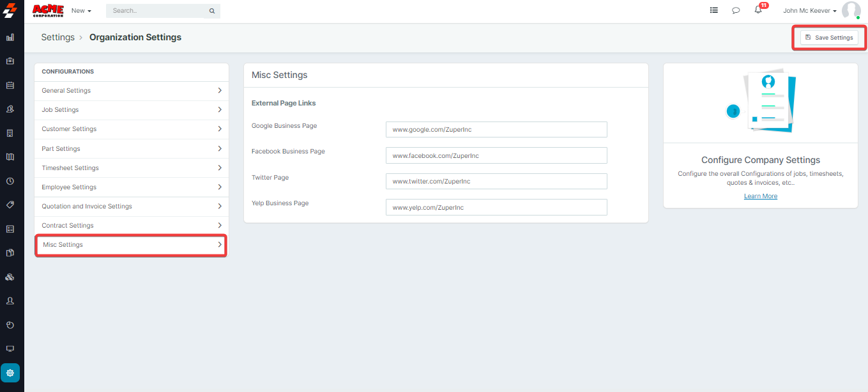Viewport: 868px width, 392px height.
Task: Open Job Settings configuration
Action: tap(131, 110)
